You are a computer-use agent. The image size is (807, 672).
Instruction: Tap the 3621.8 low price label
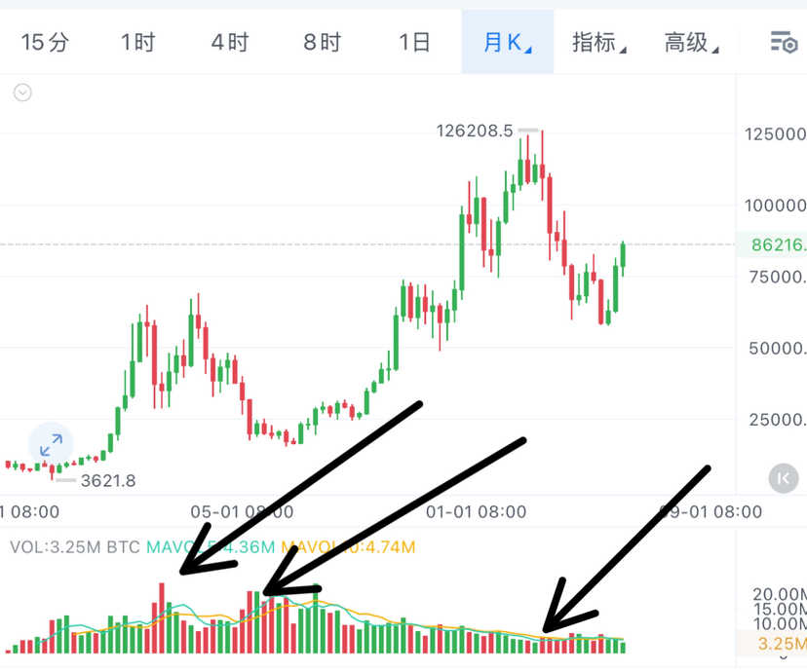[x=108, y=481]
